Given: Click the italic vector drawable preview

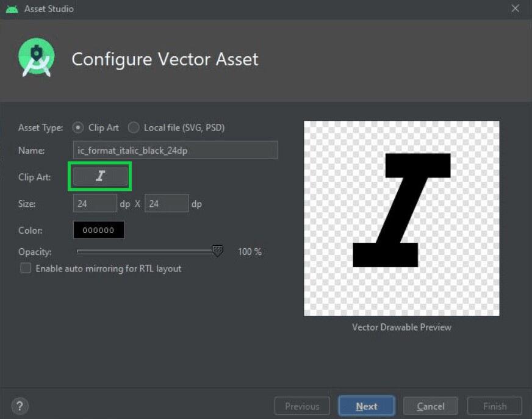Looking at the screenshot, I should pyautogui.click(x=401, y=218).
